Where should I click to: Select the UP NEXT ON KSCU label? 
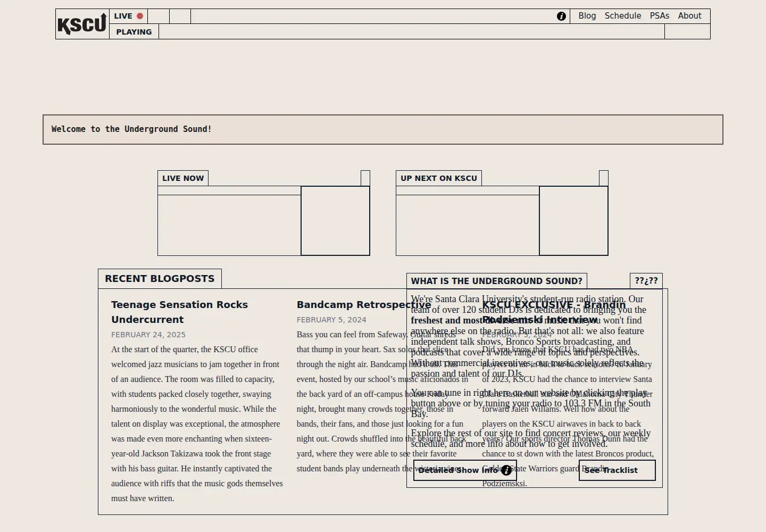(x=439, y=178)
